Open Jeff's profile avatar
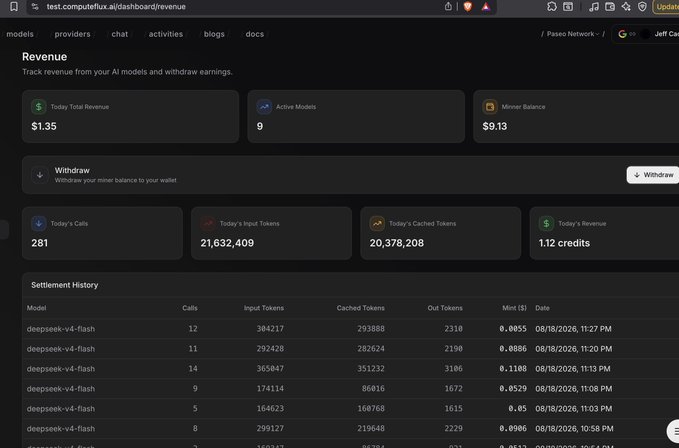The height and width of the screenshot is (448, 679). [645, 34]
